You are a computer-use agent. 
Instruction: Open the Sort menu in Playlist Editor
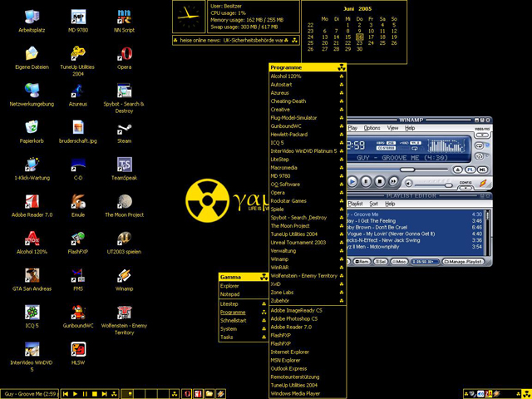click(x=373, y=204)
